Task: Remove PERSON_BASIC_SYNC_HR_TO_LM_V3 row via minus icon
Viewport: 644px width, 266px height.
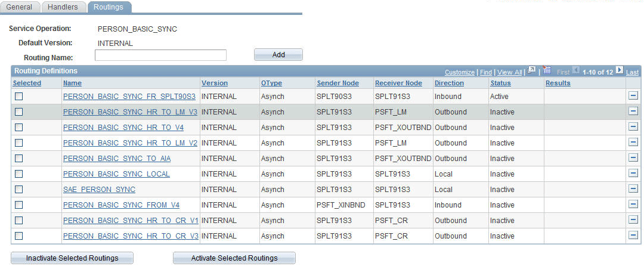Action: (633, 112)
